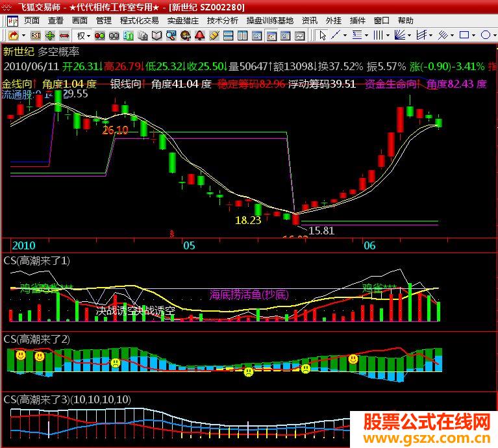This screenshot has height=448, width=498.
Task: Expand the fan lines tool dropdown arrow
Action: (x=410, y=36)
